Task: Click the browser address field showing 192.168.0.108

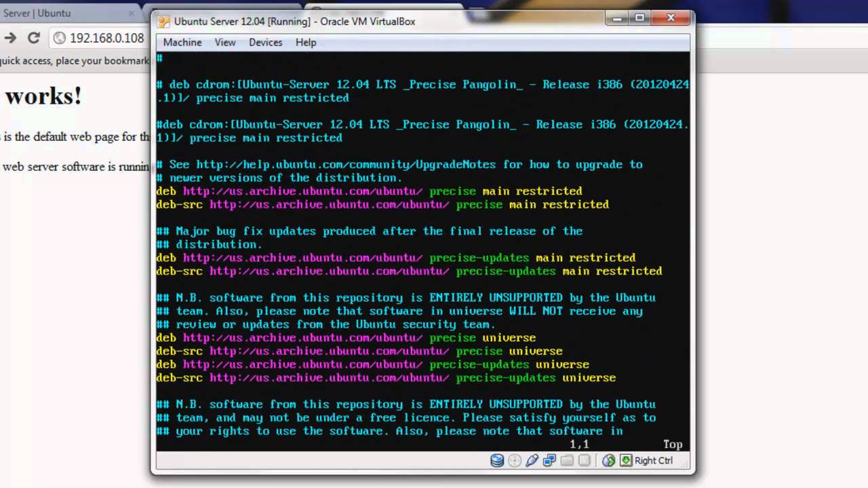Action: 106,38
